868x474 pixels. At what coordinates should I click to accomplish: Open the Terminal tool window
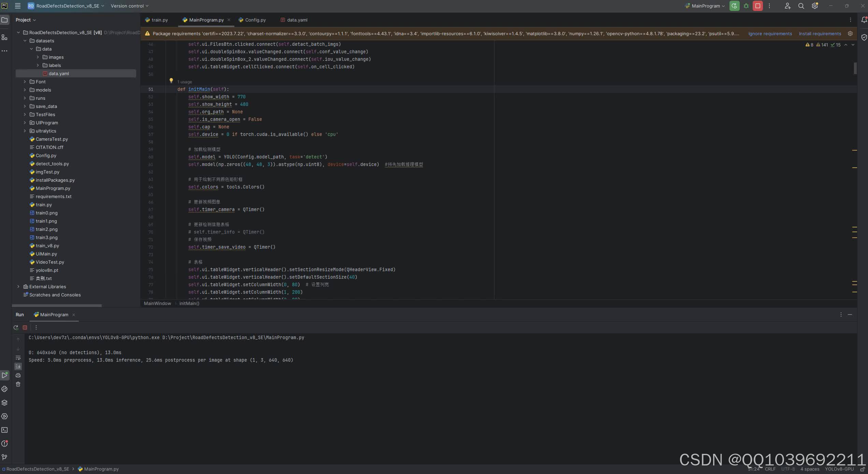(4, 430)
